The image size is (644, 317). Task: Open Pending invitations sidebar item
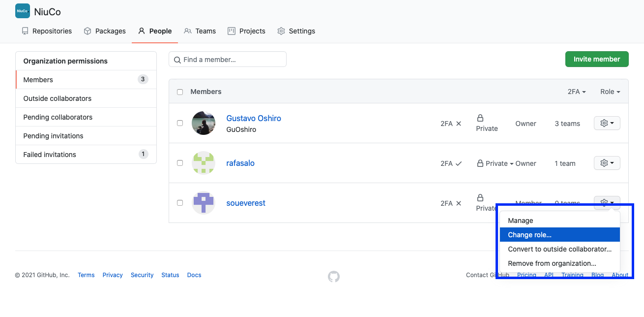point(86,136)
